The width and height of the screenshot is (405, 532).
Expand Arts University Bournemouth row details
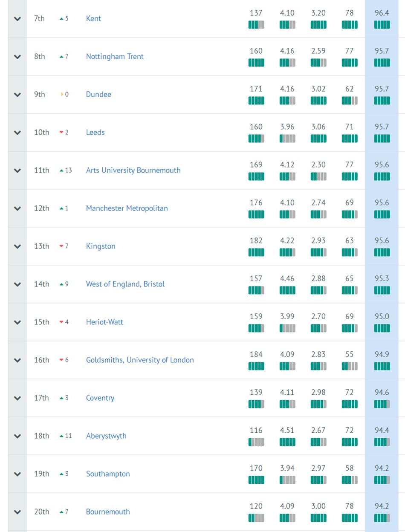tap(17, 171)
